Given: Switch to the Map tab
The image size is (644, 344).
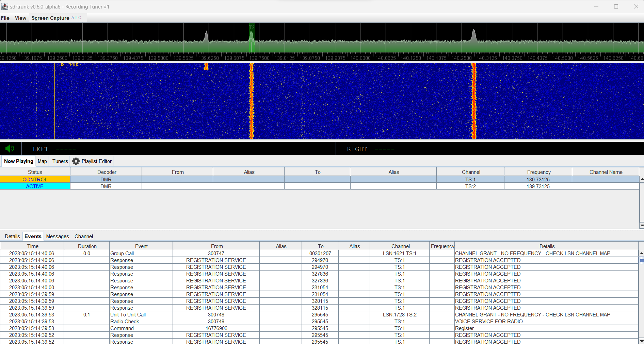Looking at the screenshot, I should point(42,161).
